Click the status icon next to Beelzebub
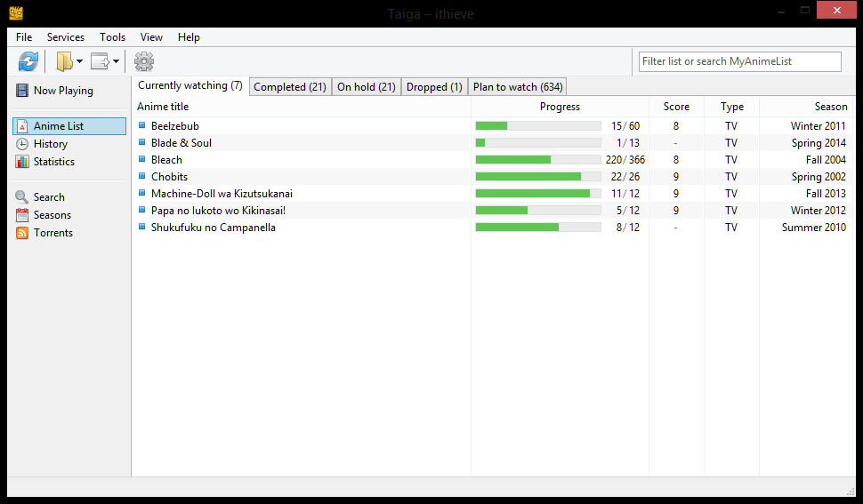The image size is (863, 504). pos(142,125)
